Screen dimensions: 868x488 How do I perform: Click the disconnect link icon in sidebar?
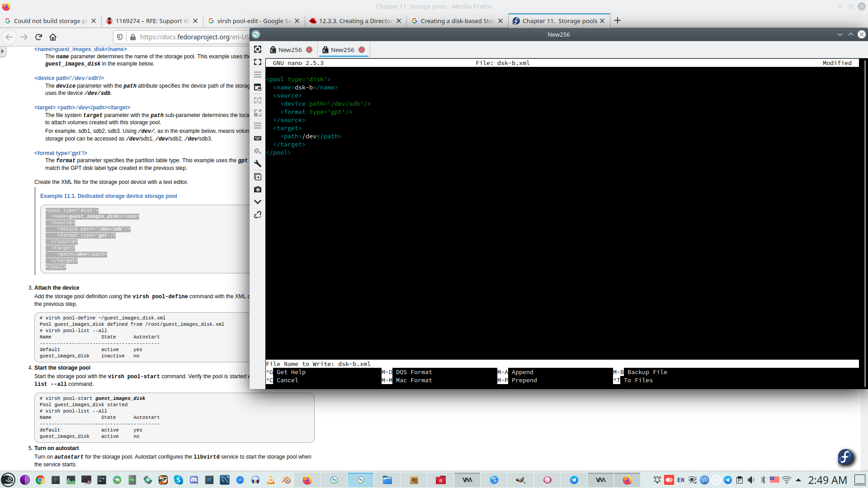click(258, 215)
